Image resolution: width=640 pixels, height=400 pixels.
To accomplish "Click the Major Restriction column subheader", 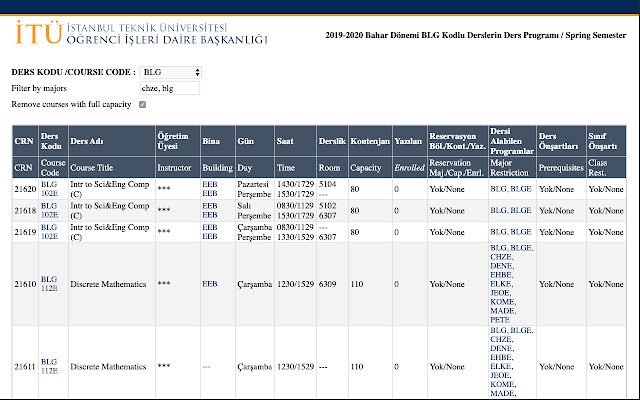I will point(512,167).
